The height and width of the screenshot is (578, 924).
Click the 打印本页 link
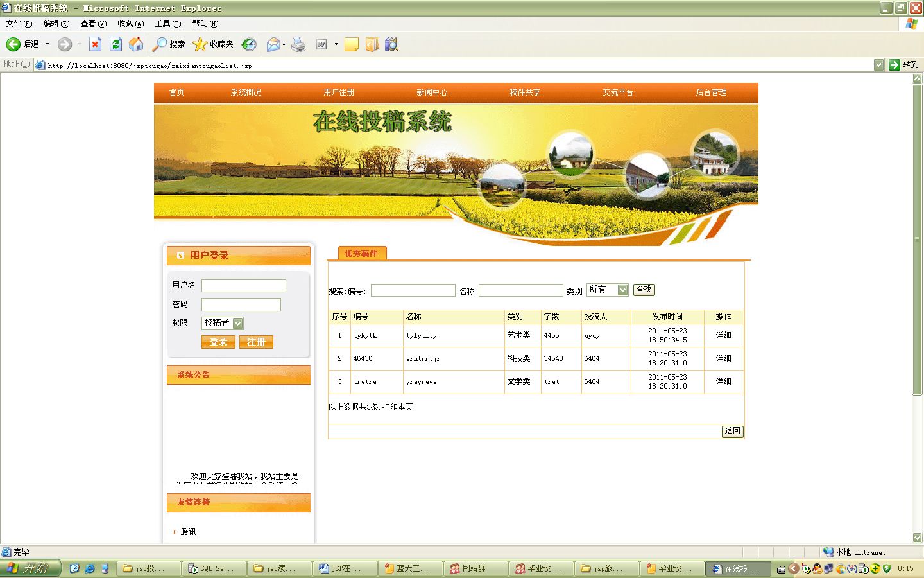pyautogui.click(x=397, y=407)
